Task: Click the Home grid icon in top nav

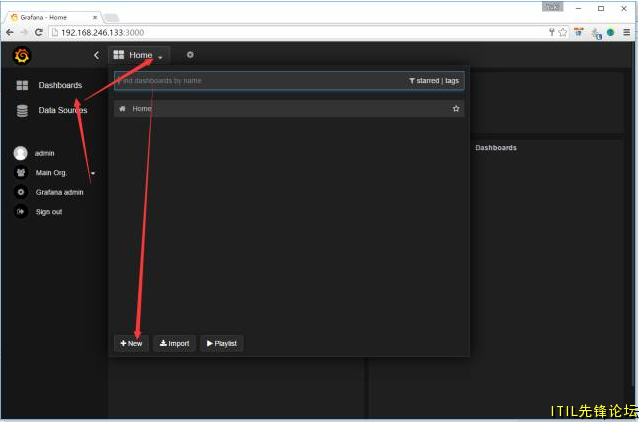Action: (x=119, y=55)
